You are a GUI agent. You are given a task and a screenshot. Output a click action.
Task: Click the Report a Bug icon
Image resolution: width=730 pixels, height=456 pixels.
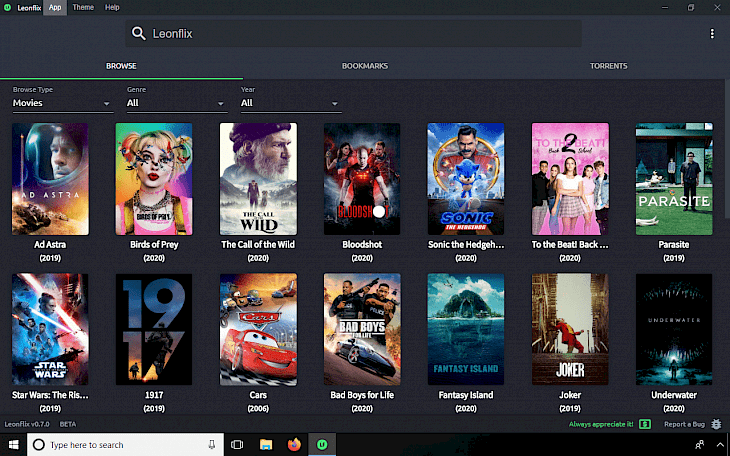pyautogui.click(x=716, y=424)
